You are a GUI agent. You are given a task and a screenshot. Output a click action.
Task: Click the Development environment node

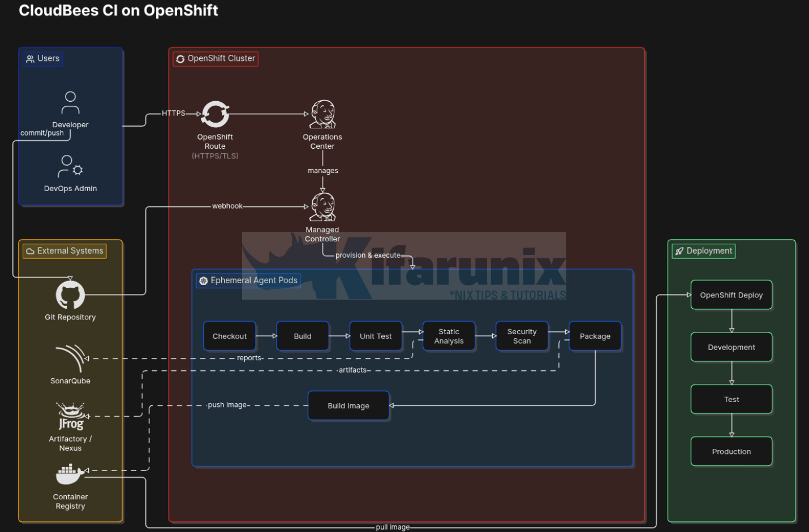[731, 347]
